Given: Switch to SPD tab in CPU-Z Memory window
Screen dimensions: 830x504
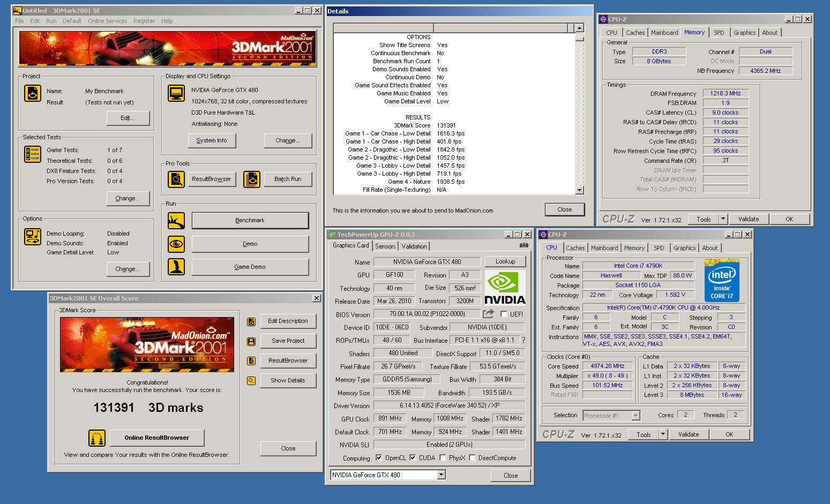Looking at the screenshot, I should tap(719, 33).
